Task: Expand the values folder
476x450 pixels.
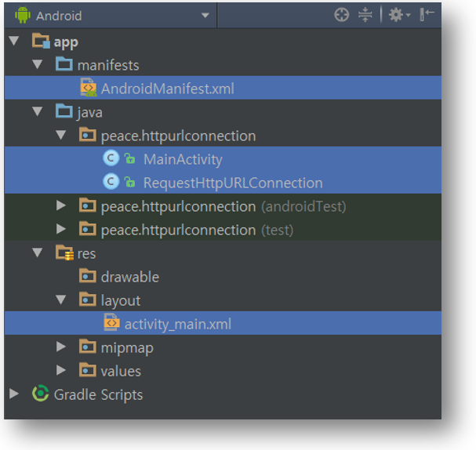Action: [61, 370]
